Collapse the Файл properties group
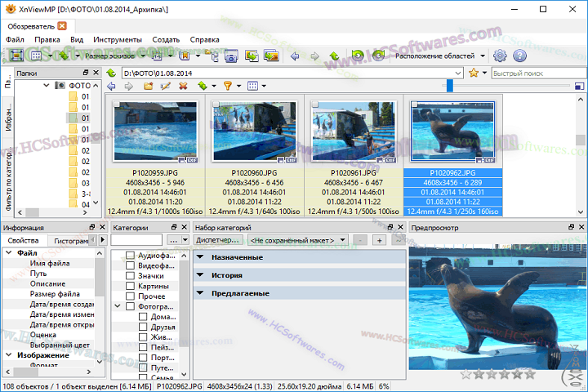 9,253
